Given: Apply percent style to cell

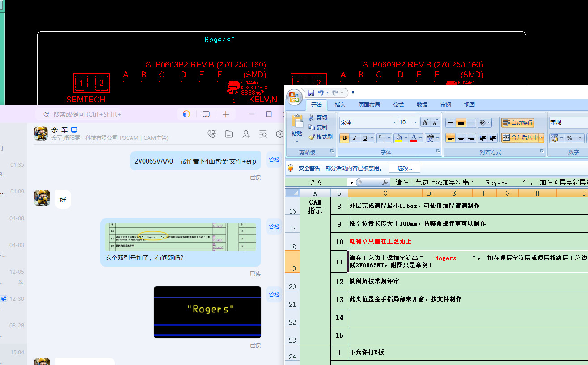Looking at the screenshot, I should (569, 138).
